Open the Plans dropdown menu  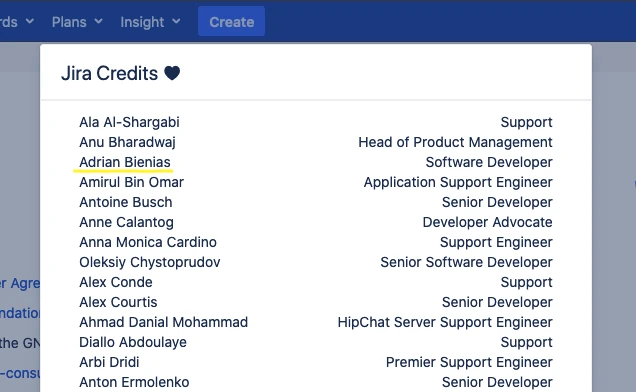(x=77, y=22)
